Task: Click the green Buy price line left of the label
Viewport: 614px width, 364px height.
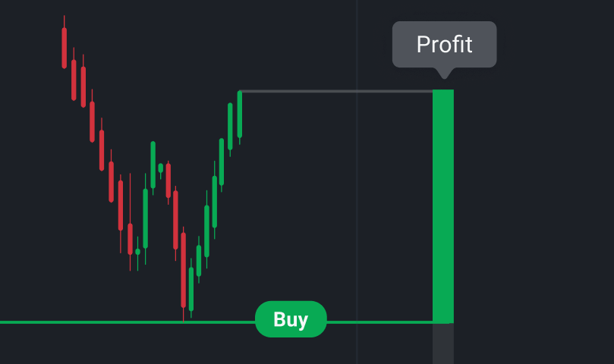Action: 114,322
